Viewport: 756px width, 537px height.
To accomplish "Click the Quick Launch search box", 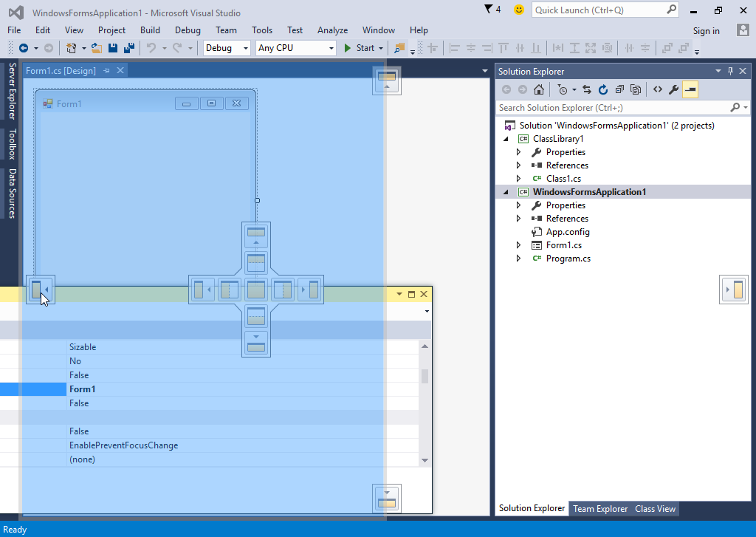I will tap(605, 10).
